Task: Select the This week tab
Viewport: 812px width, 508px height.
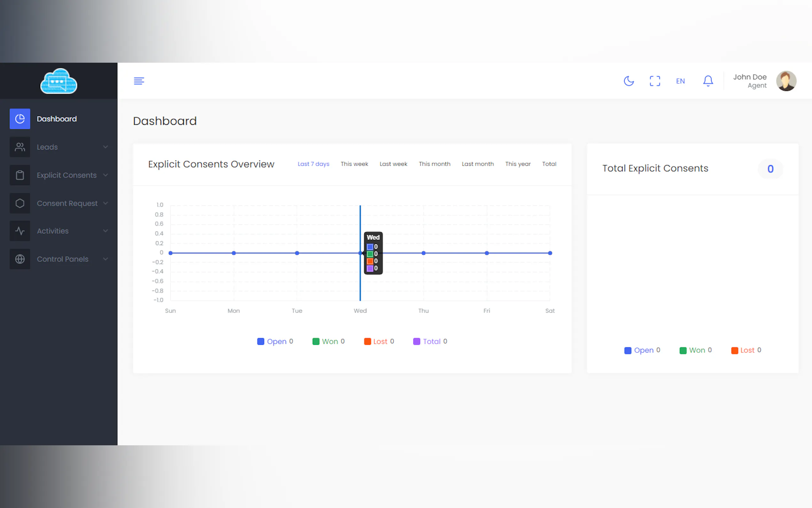Action: coord(354,164)
